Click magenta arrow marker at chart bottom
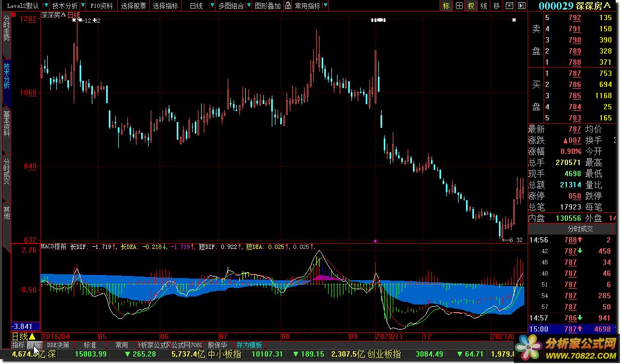621x364 pixels. 375,241
